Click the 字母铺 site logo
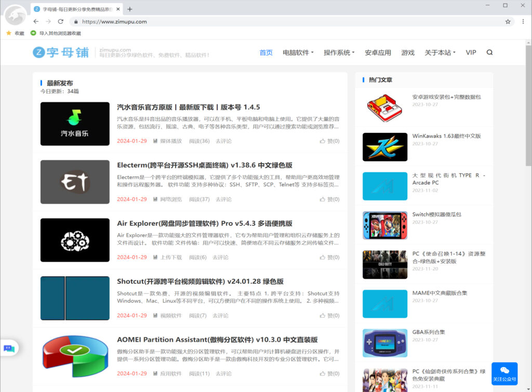 point(61,52)
